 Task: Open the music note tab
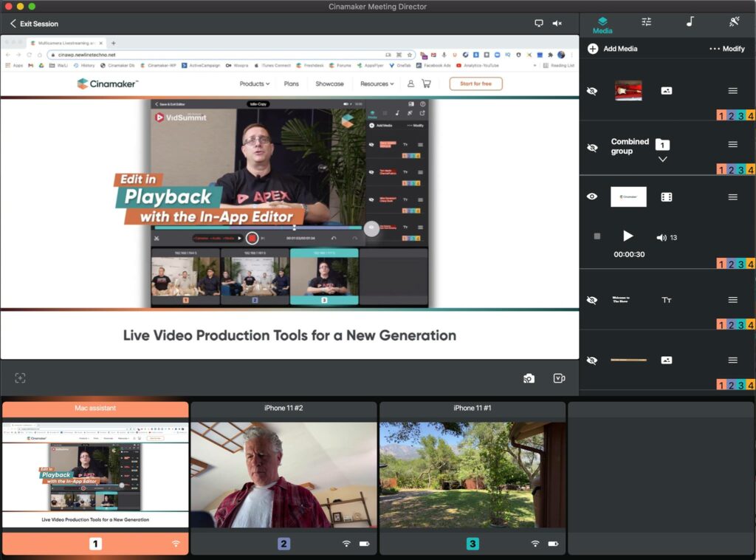coord(690,21)
